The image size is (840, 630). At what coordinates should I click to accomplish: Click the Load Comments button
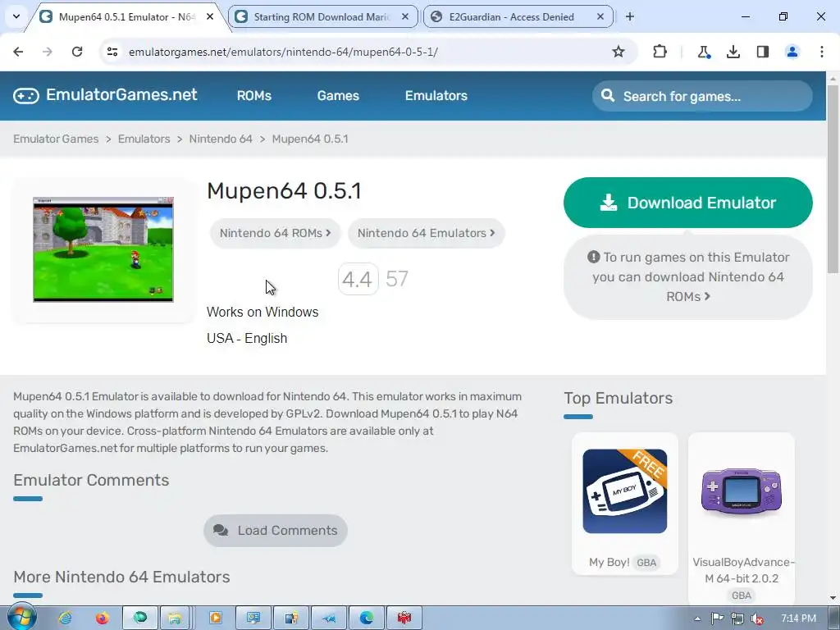pos(276,531)
